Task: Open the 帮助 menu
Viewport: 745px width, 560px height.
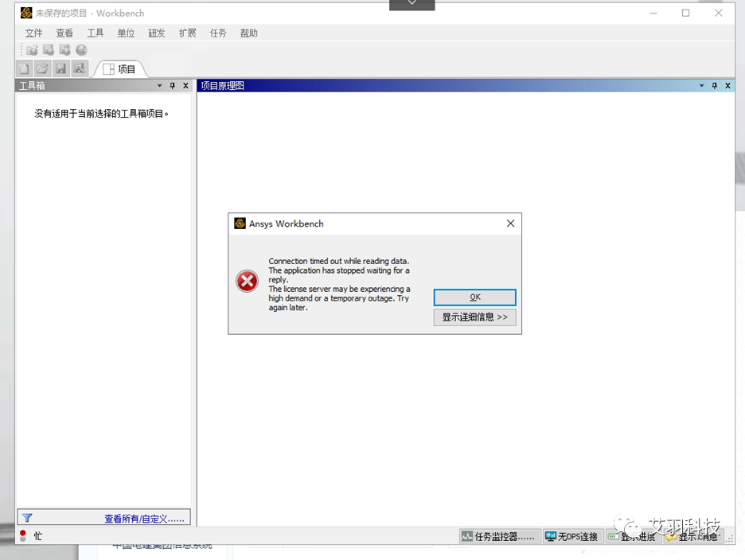Action: 248,33
